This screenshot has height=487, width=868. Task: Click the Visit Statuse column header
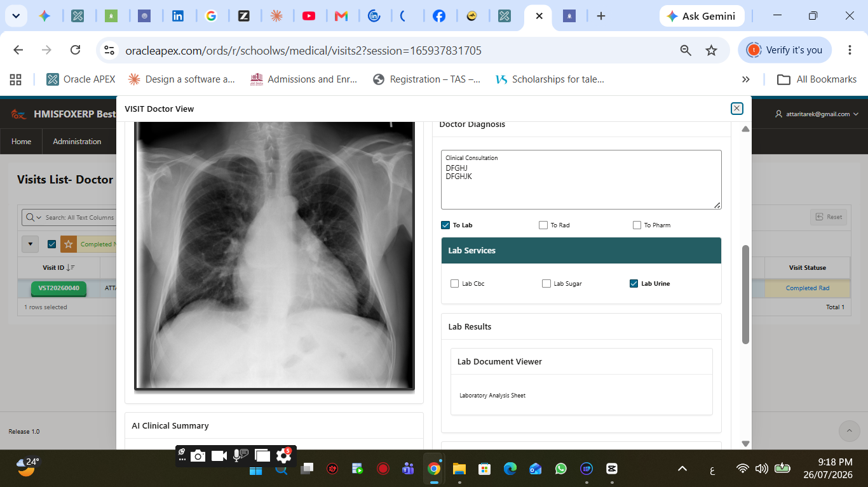(x=807, y=268)
